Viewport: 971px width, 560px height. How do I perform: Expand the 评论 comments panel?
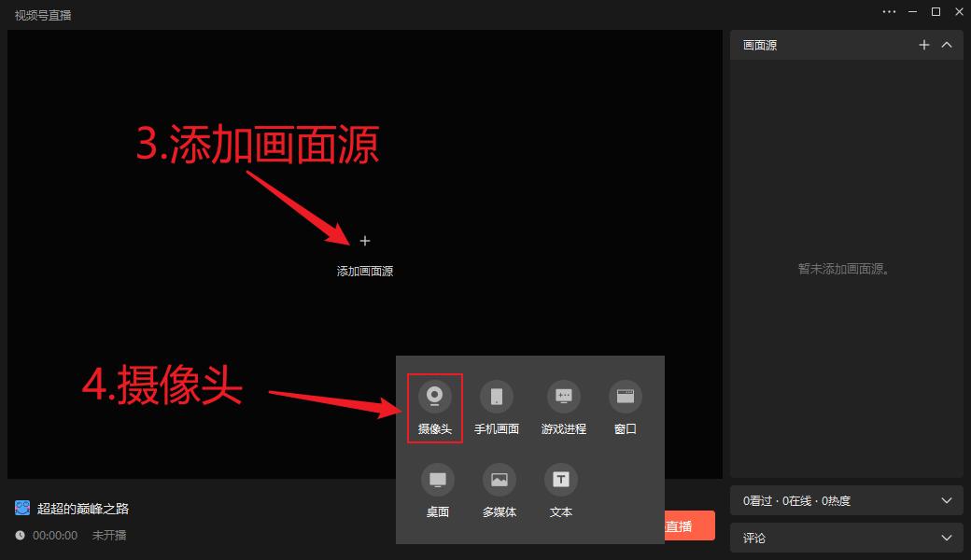point(947,538)
